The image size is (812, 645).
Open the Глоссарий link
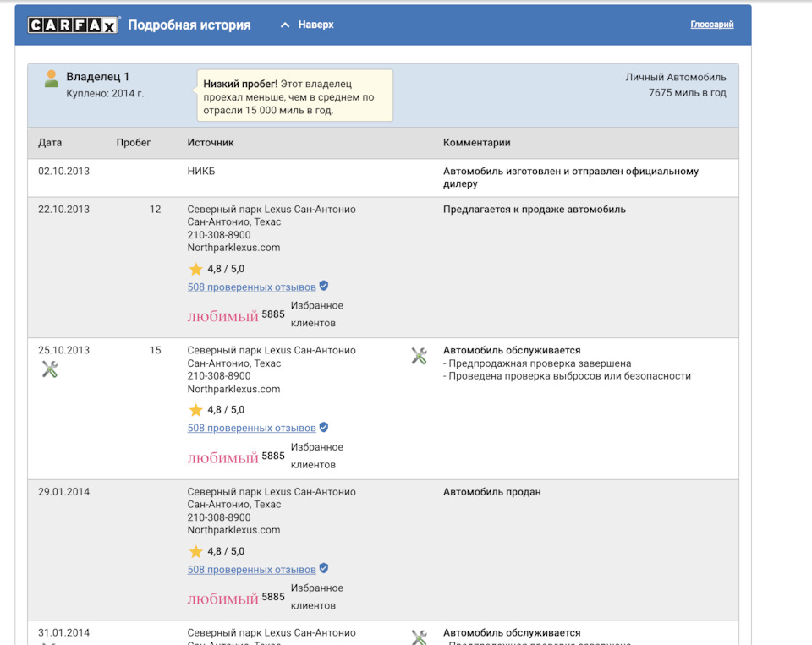[x=711, y=25]
